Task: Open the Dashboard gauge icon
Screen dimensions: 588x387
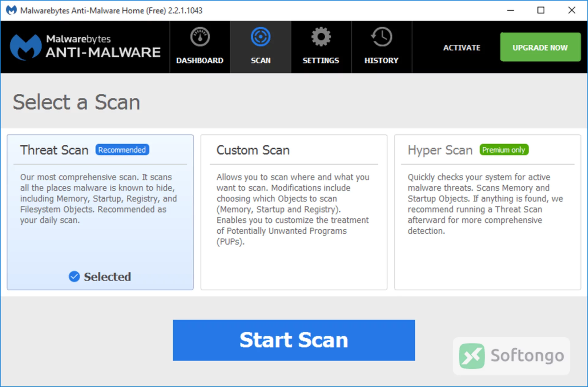Action: pos(200,37)
